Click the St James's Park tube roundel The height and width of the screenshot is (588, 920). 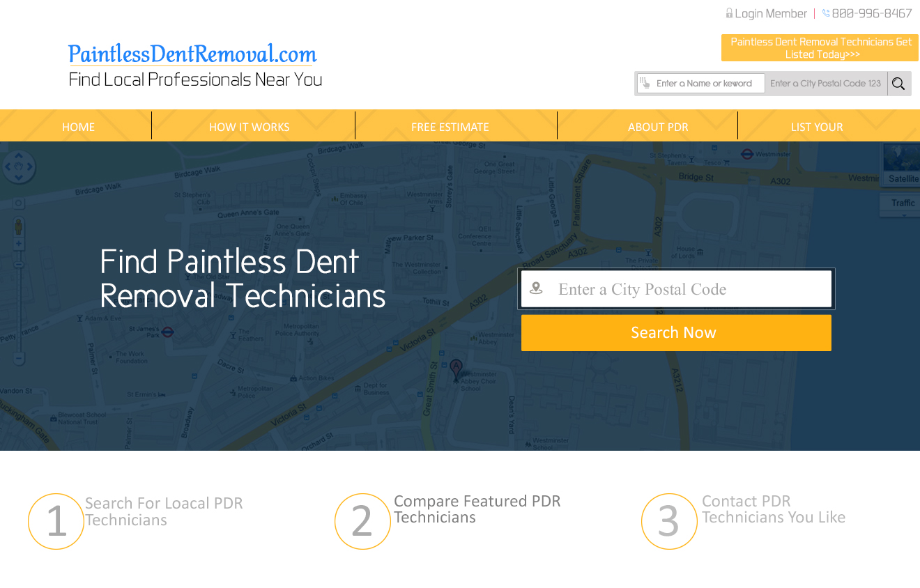pos(167,332)
